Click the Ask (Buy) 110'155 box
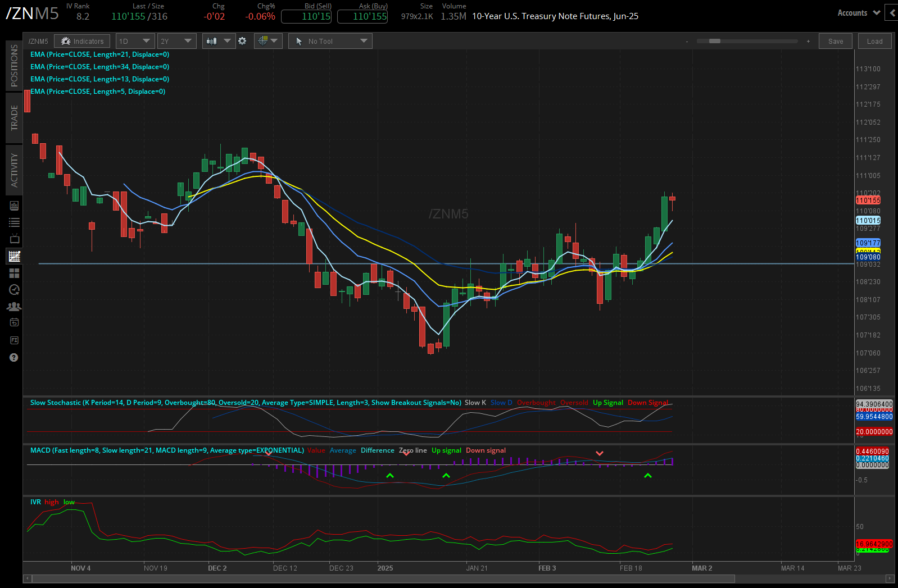Viewport: 898px width, 588px height. (x=362, y=16)
